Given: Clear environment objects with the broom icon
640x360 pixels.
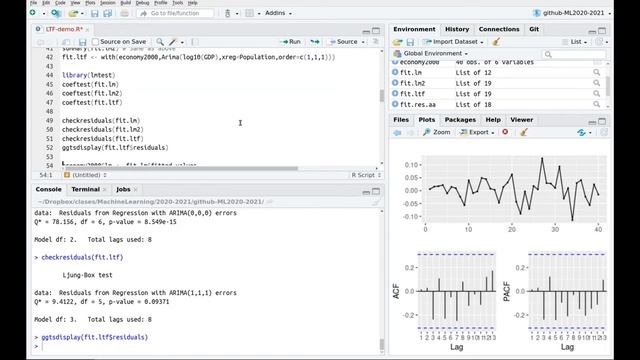Looking at the screenshot, I should tap(496, 42).
